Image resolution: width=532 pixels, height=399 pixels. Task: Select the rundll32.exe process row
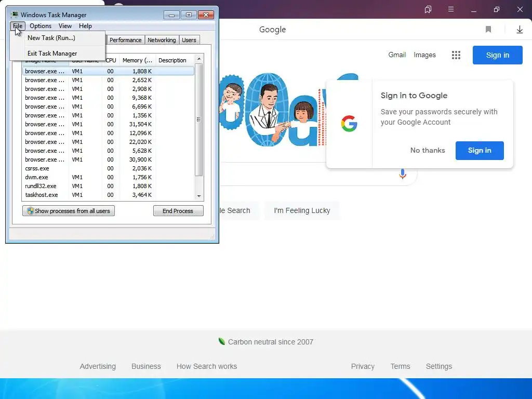[108, 186]
